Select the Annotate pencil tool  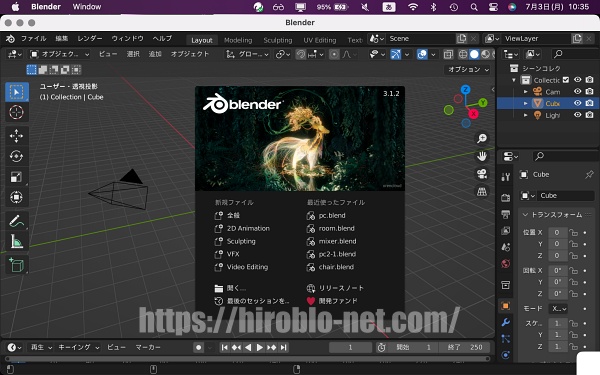pyautogui.click(x=16, y=221)
